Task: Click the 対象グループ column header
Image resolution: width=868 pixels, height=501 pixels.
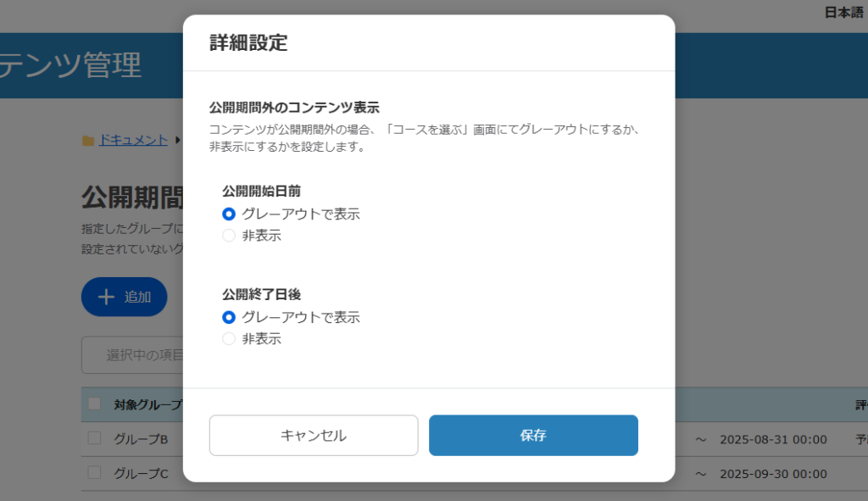Action: tap(148, 405)
